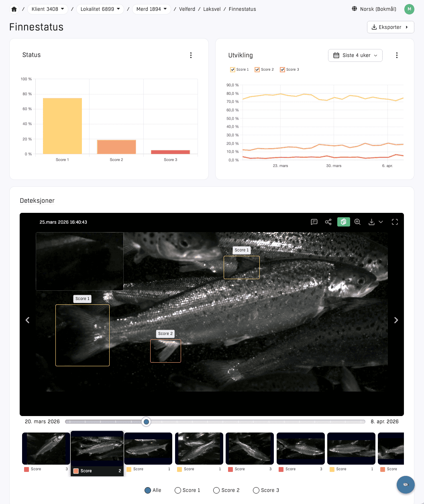Viewport: 424px width, 504px height.
Task: Select the Score 2 radio filter
Action: [216, 490]
